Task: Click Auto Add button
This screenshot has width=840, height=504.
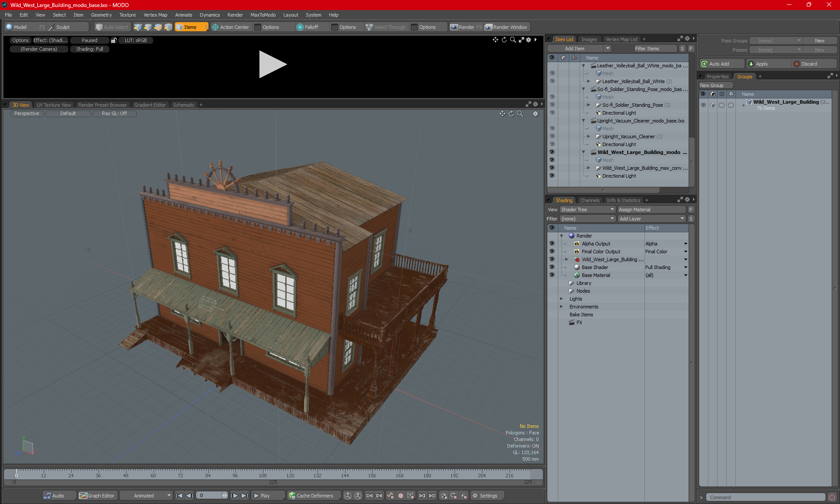Action: point(721,64)
